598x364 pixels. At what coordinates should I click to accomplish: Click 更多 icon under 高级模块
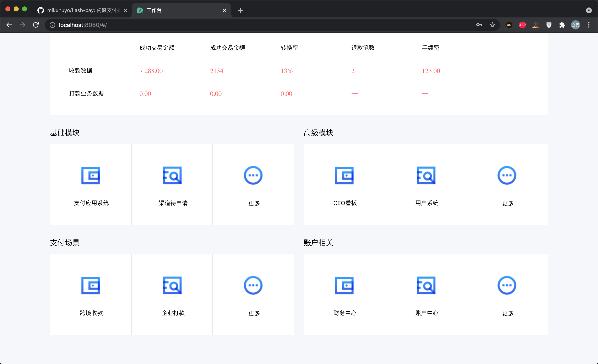click(507, 175)
